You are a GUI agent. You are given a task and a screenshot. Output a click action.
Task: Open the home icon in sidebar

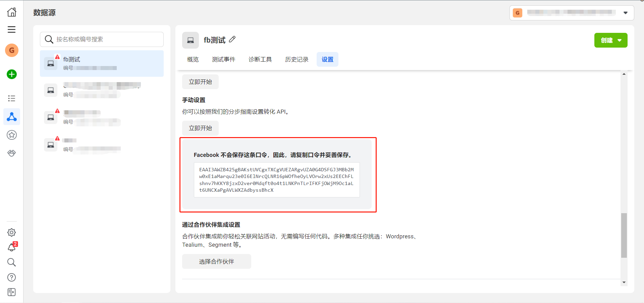pyautogui.click(x=12, y=12)
